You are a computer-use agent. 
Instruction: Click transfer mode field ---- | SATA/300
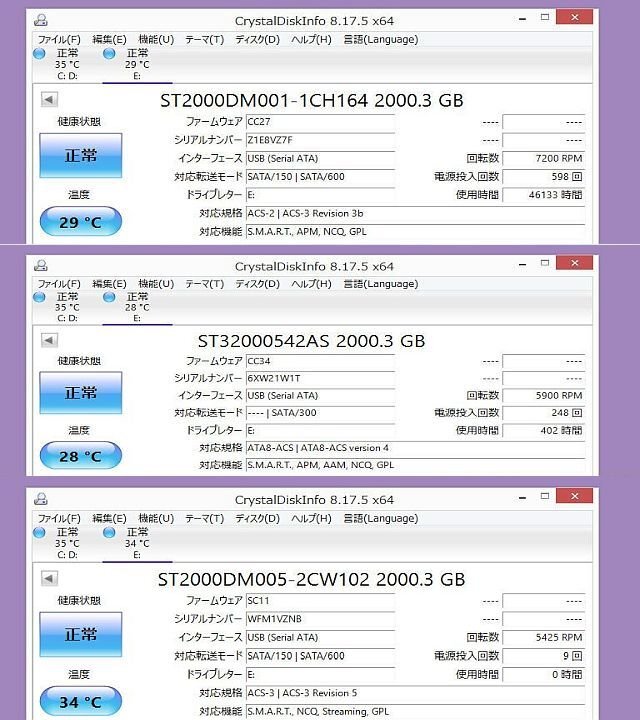[x=320, y=413]
